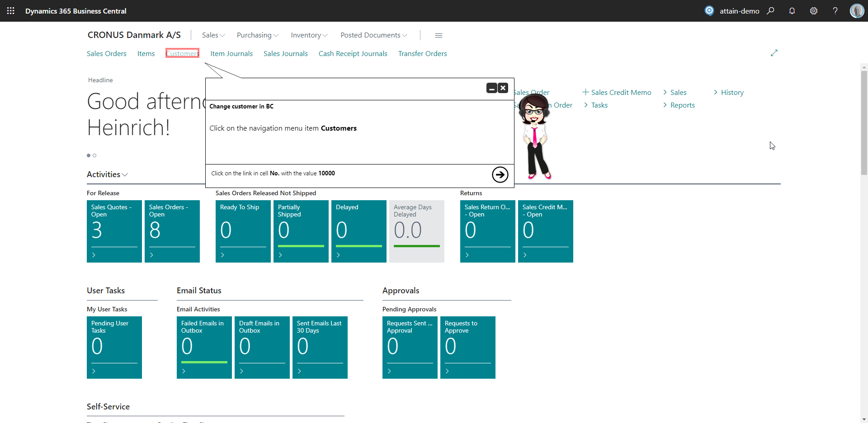Select the second headline dot
Screen dimensions: 868x423
pos(94,155)
